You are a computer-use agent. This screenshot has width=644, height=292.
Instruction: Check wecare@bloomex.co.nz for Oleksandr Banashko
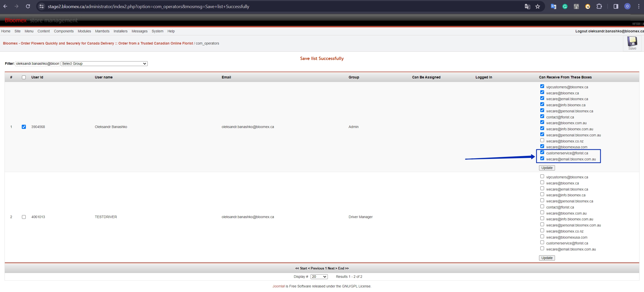(x=542, y=140)
